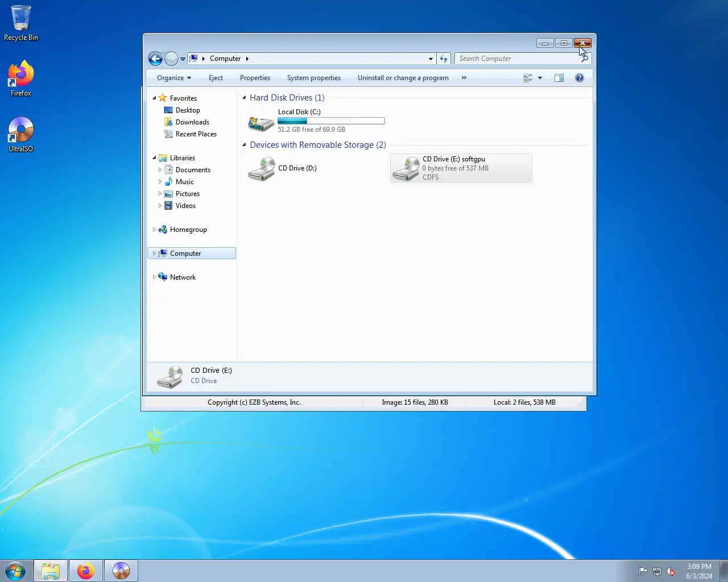Show more toolbar commands chevron
Image resolution: width=728 pixels, height=582 pixels.
[464, 78]
